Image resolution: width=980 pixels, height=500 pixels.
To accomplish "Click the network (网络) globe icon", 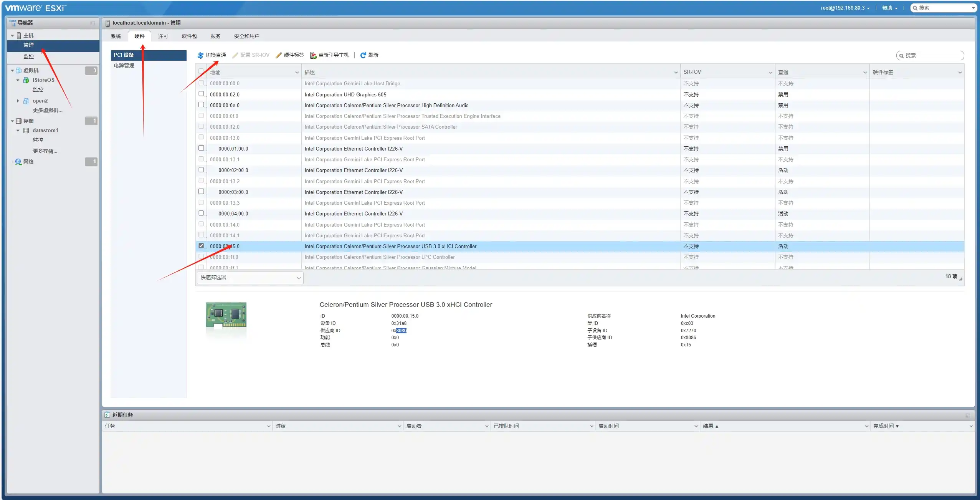I will point(18,162).
